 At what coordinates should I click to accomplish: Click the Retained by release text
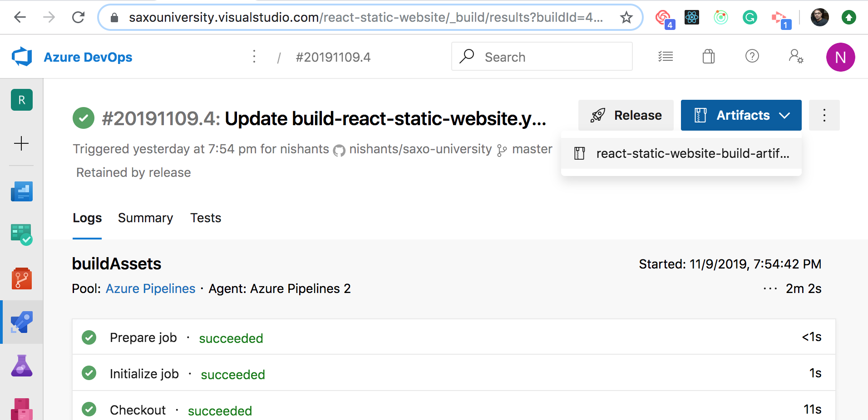pos(133,172)
